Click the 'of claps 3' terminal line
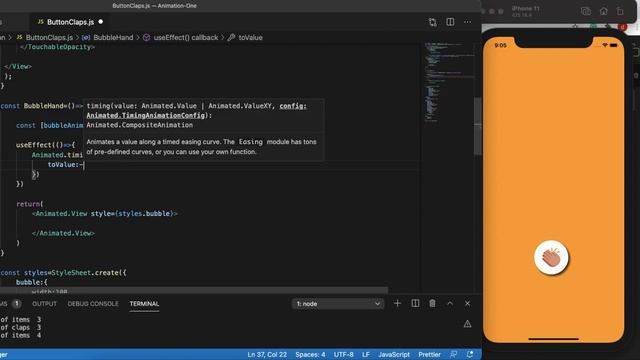Viewport: 640px width, 360px height. [20, 327]
